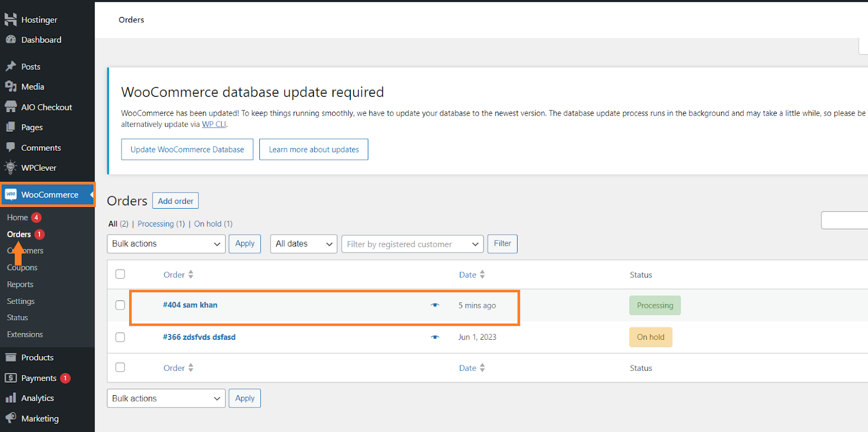Click the Products archive icon
The height and width of the screenshot is (432, 868).
[x=10, y=357]
